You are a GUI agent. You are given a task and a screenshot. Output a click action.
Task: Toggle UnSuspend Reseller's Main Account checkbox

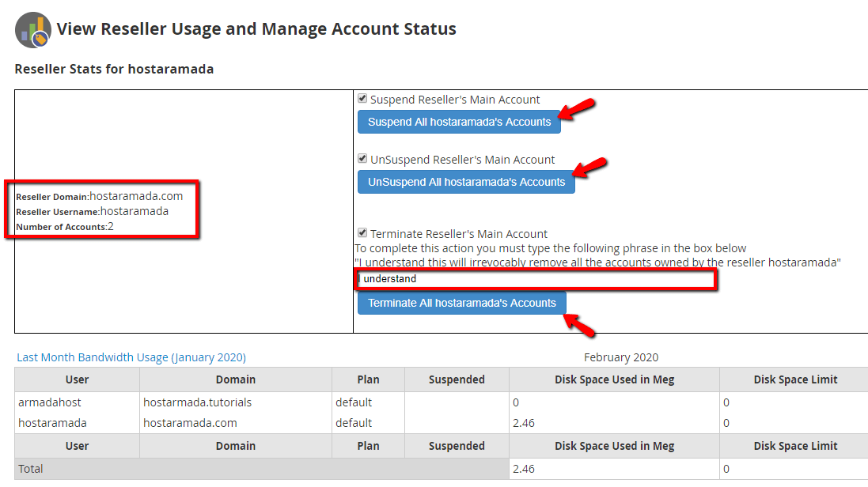(362, 159)
